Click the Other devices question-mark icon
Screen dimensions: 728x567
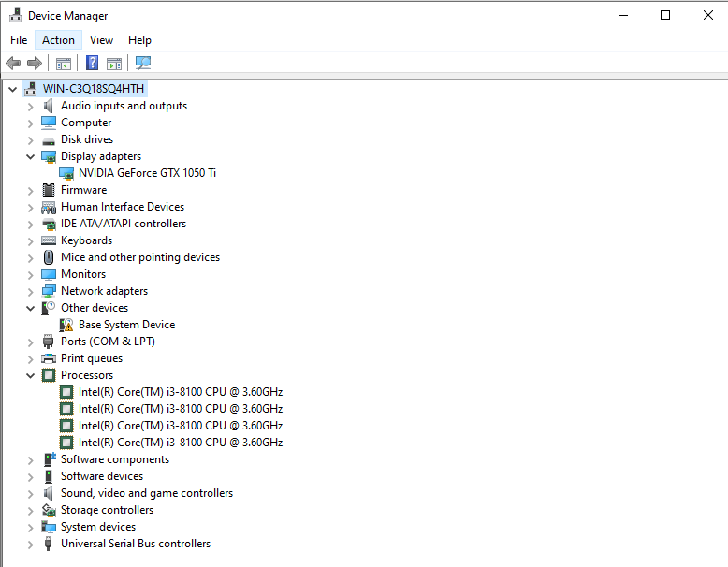pyautogui.click(x=49, y=308)
